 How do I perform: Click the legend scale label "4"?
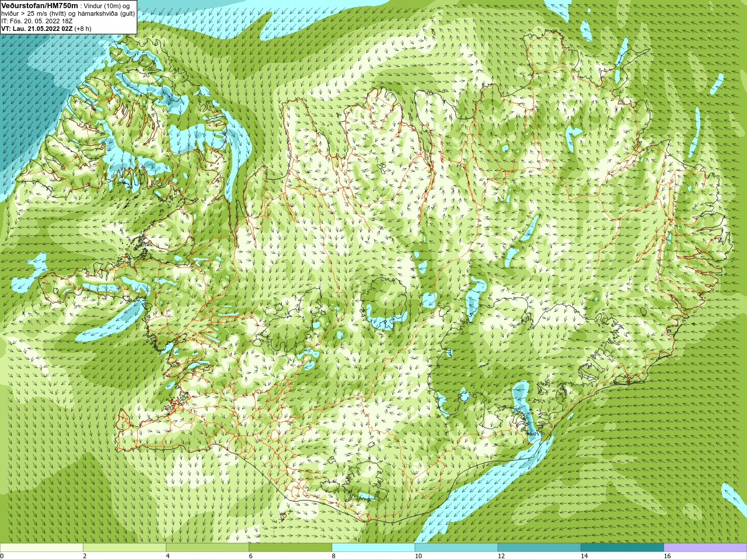[167, 556]
